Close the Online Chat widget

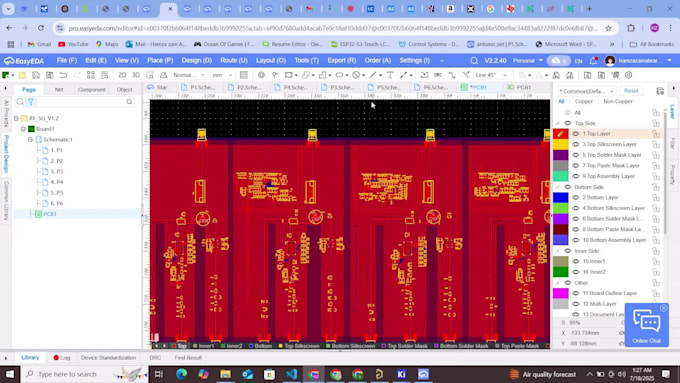pos(664,308)
